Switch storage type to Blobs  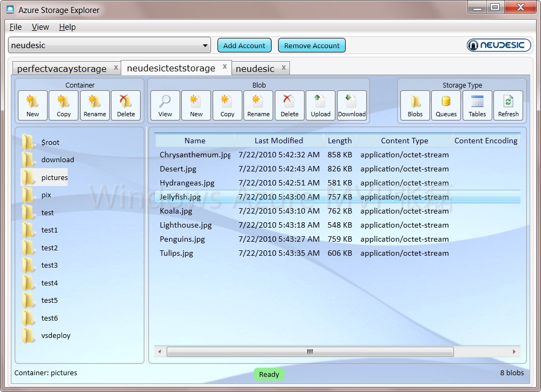415,105
